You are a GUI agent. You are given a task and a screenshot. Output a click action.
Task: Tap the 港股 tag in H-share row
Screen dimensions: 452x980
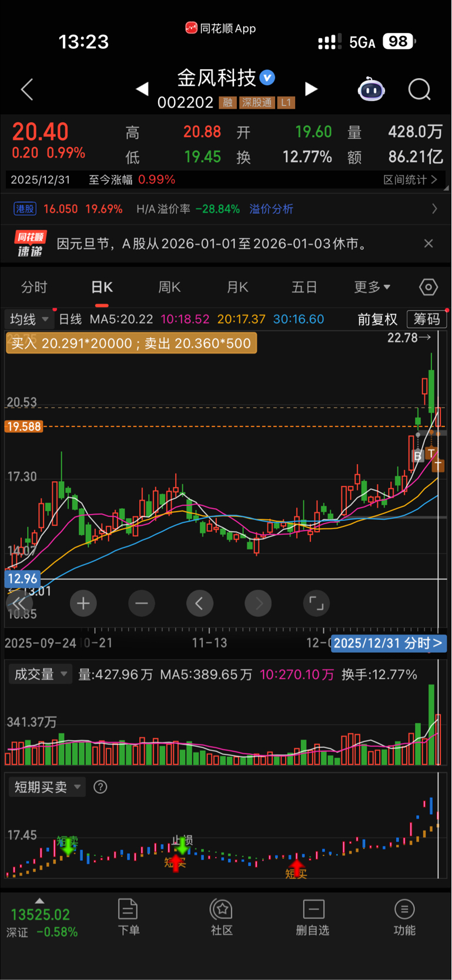[x=25, y=209]
